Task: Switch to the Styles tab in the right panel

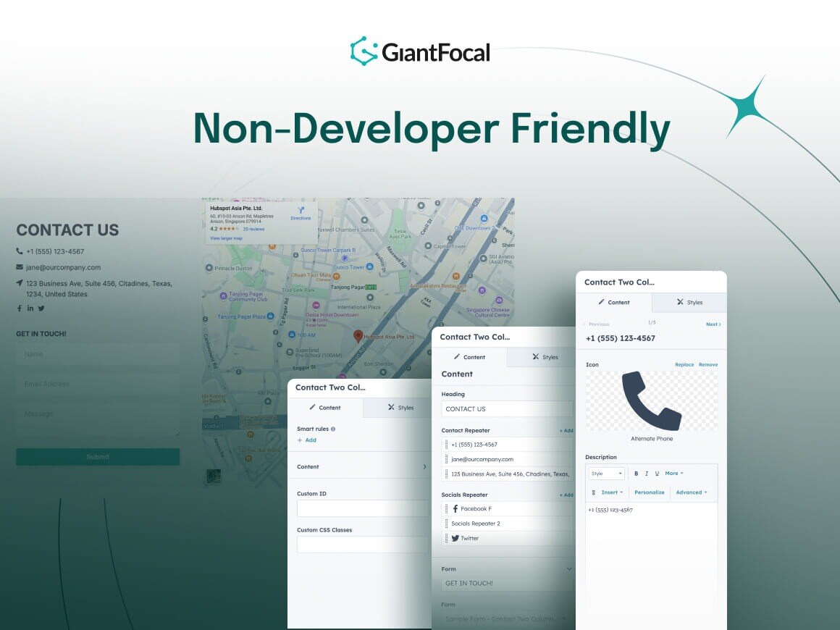Action: [x=689, y=303]
